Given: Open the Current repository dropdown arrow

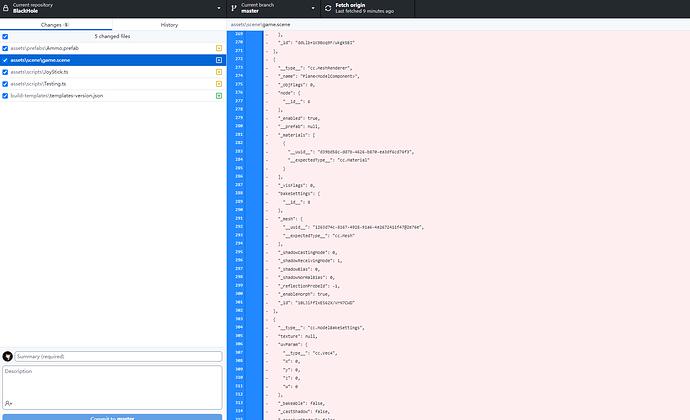Looking at the screenshot, I should 219,8.
